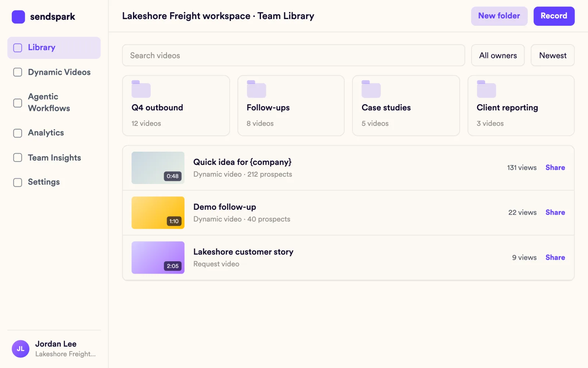Click the 3 videos label
The height and width of the screenshot is (368, 588).
[x=490, y=123]
